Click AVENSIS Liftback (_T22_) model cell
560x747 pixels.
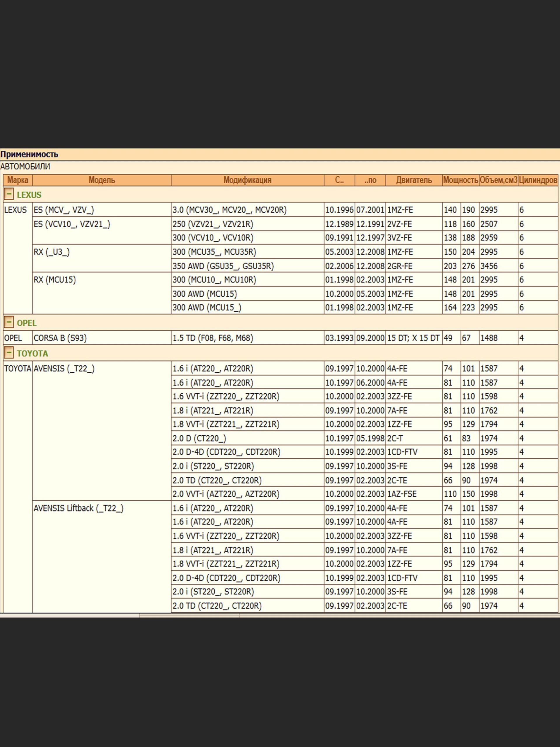tap(78, 508)
